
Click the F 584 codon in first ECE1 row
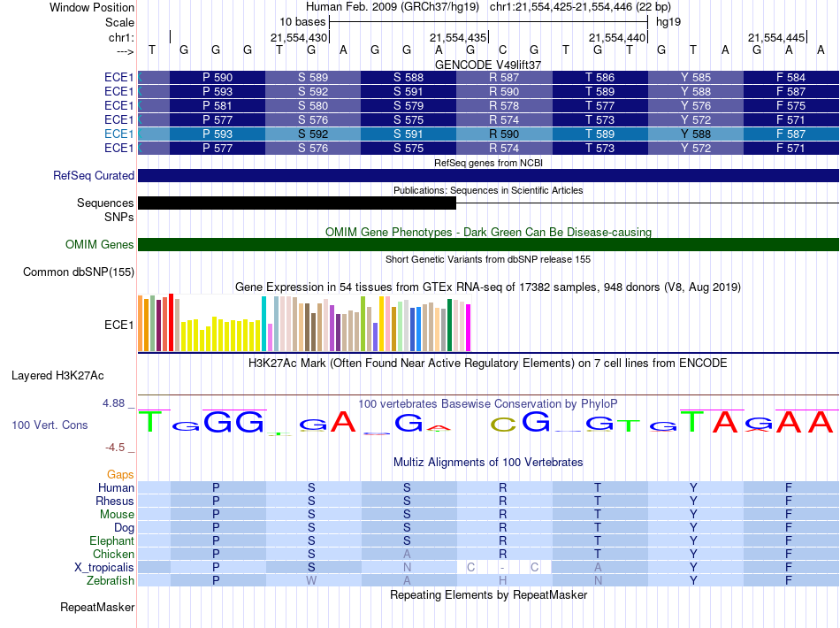pyautogui.click(x=790, y=77)
